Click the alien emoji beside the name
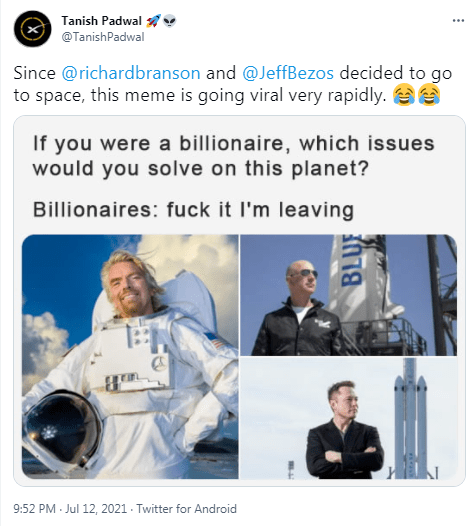Screen dimensions: 475x526 coord(170,21)
